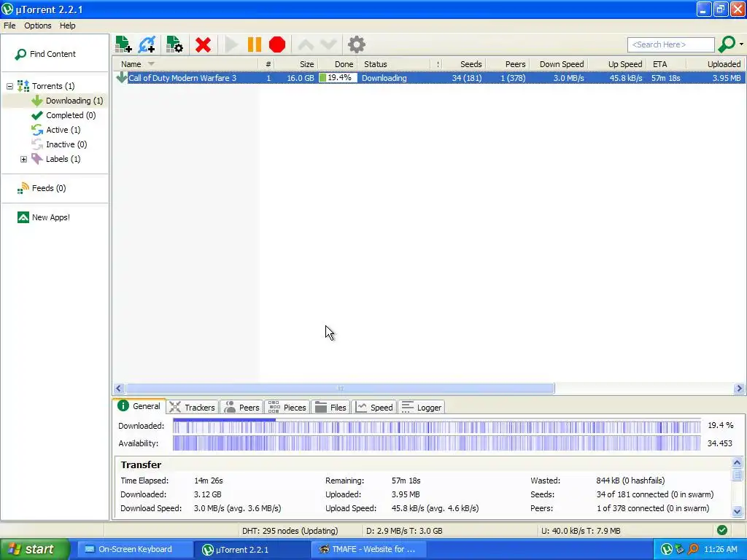Stop the torrent with the red stop icon
Image resolution: width=747 pixels, height=560 pixels.
(x=277, y=44)
